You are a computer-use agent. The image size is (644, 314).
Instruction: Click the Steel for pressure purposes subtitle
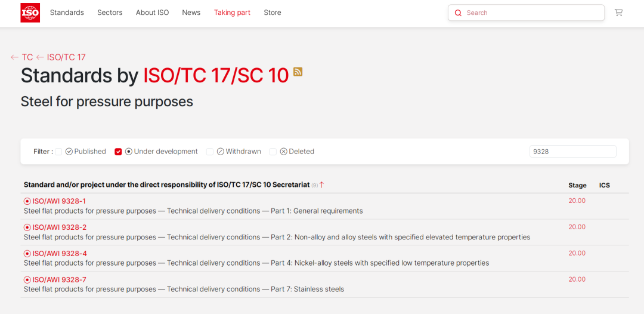coord(107,101)
